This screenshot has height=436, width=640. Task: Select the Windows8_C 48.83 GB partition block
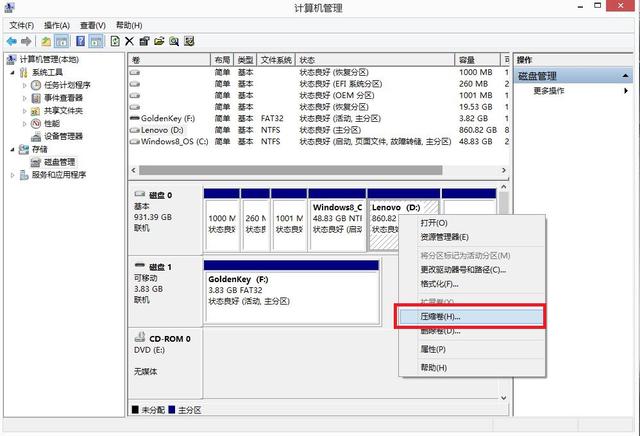337,220
